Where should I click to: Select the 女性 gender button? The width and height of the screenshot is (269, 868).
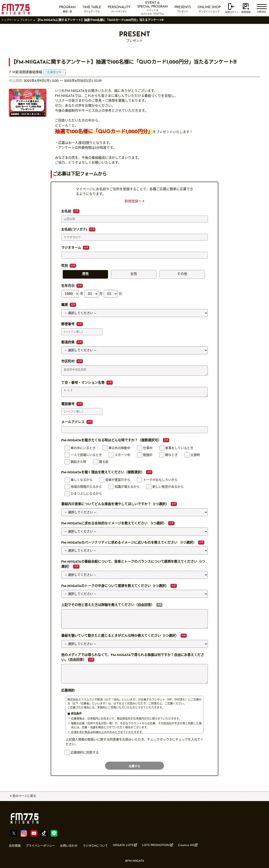[x=134, y=274]
